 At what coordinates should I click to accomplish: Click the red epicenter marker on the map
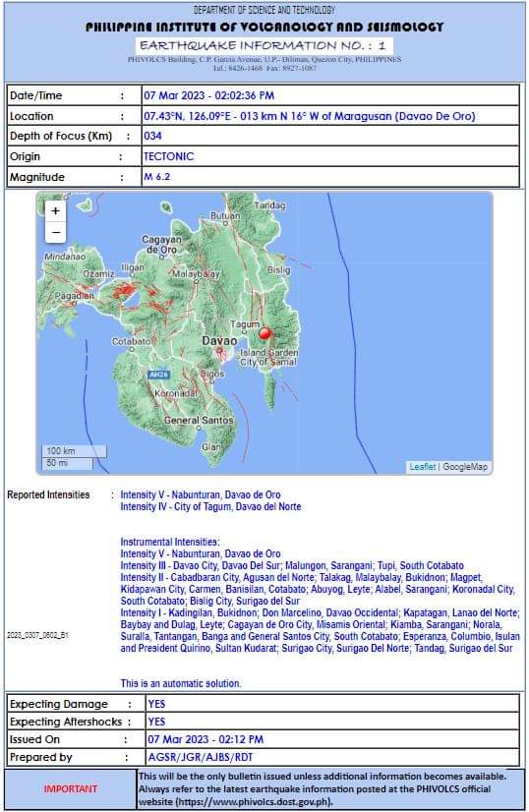click(264, 333)
